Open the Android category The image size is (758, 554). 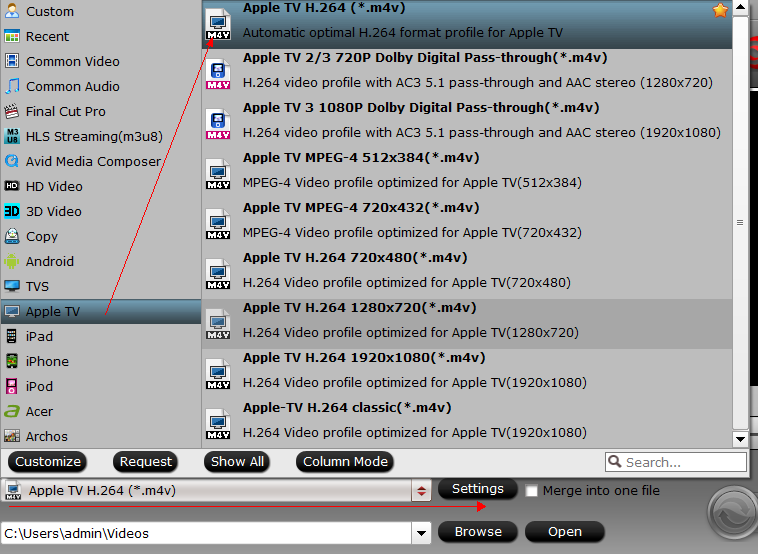pyautogui.click(x=101, y=261)
